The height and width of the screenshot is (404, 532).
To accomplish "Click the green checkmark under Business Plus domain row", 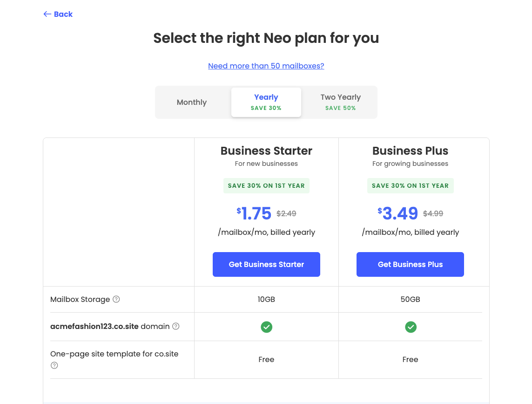I will (410, 327).
